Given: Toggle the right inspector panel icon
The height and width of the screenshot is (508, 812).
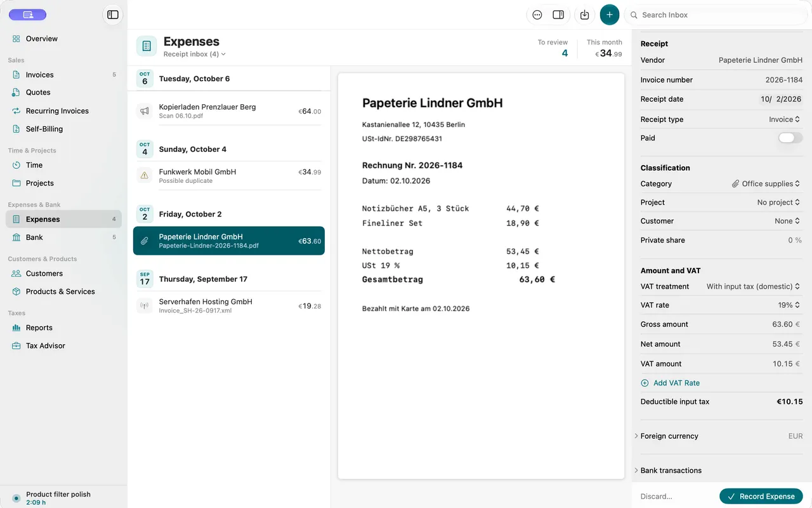Looking at the screenshot, I should pos(558,15).
